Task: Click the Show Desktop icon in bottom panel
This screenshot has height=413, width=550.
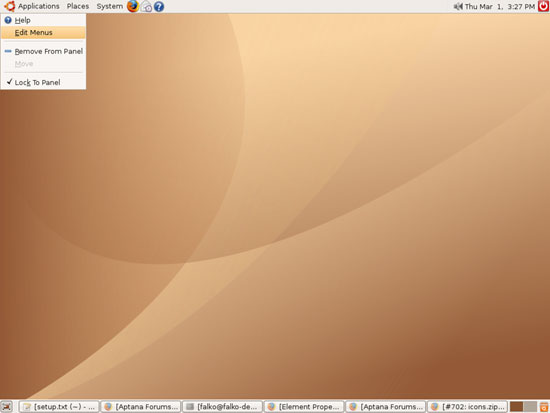Action: click(7, 407)
